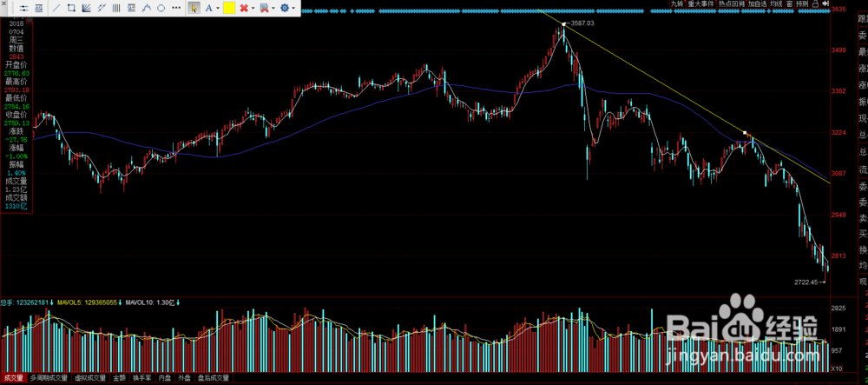Click the 2722.45 low price label
This screenshot has height=385, width=868.
click(x=806, y=282)
